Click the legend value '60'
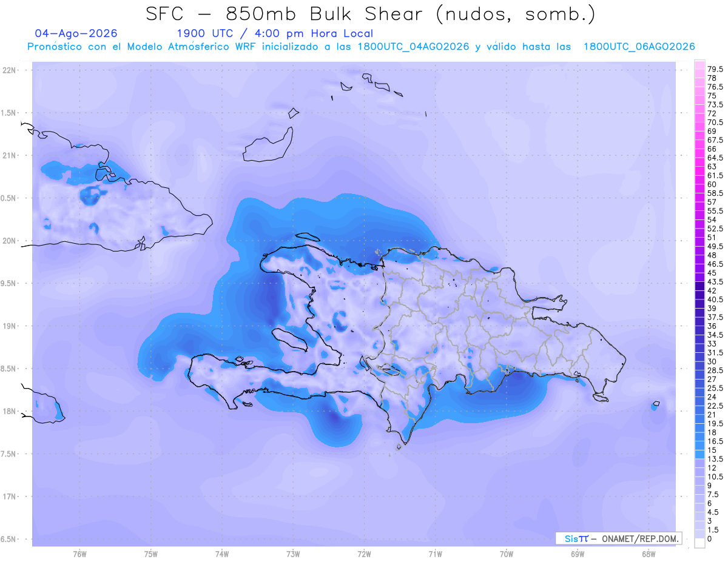This screenshot has width=728, height=562. (712, 184)
